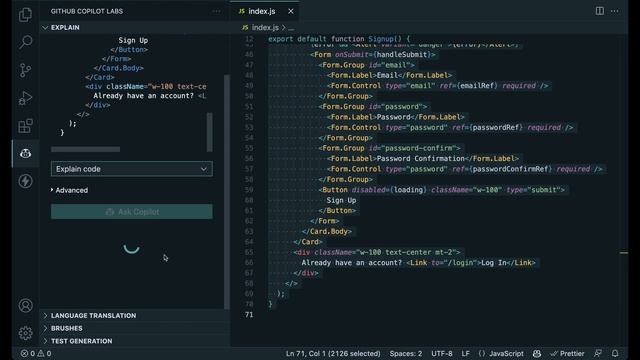Viewport: 640px width, 360px height.
Task: Open the Run and Debug view
Action: pyautogui.click(x=25, y=98)
